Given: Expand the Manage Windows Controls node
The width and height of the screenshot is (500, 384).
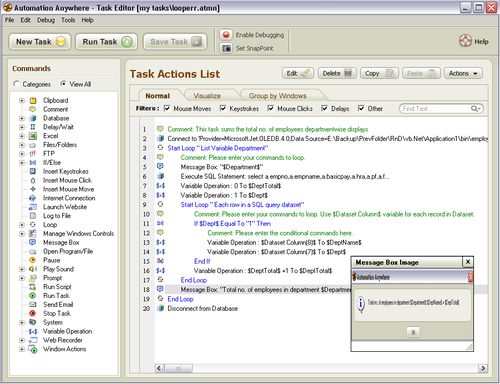Looking at the screenshot, I should point(22,234).
